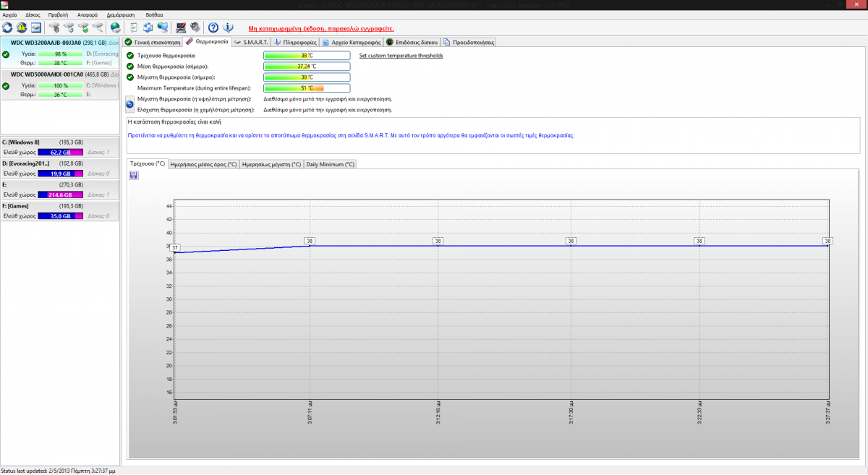Viewport: 868px width, 475px height.
Task: Click the 3:17:30 μμ time axis label
Action: pos(571,412)
